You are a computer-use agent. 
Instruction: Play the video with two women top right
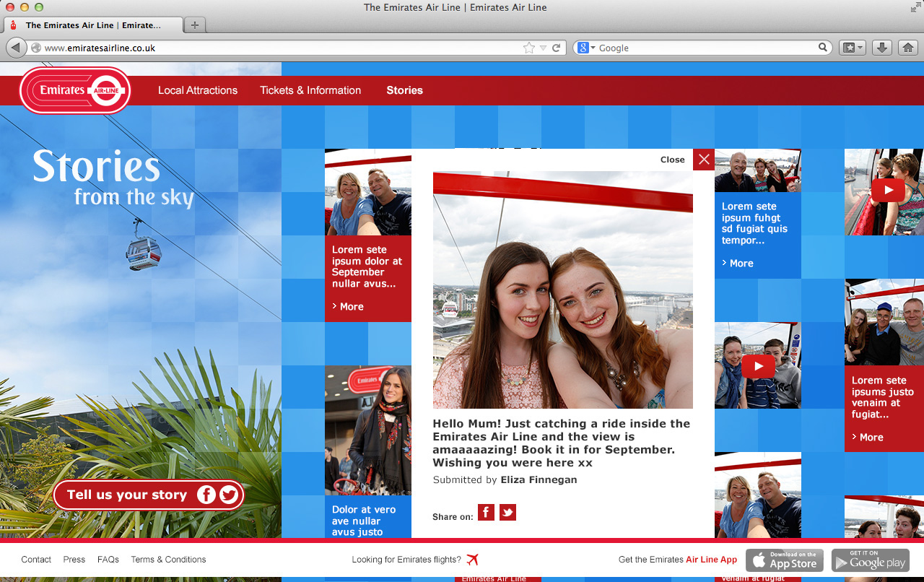(x=887, y=191)
